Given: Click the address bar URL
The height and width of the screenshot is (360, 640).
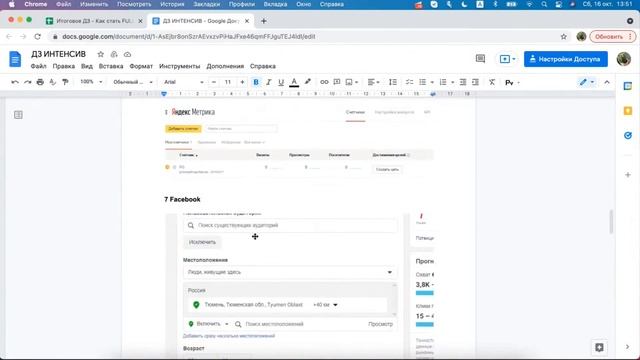Looking at the screenshot, I should [189, 37].
